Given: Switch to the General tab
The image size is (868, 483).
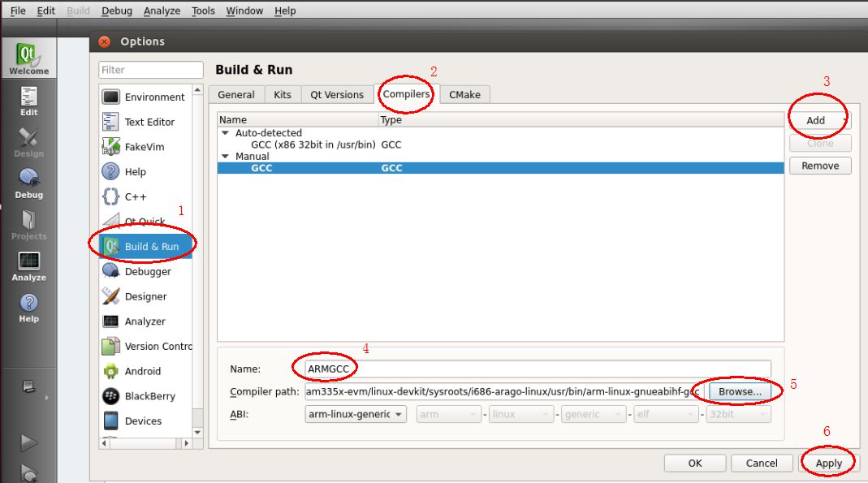Looking at the screenshot, I should click(236, 95).
